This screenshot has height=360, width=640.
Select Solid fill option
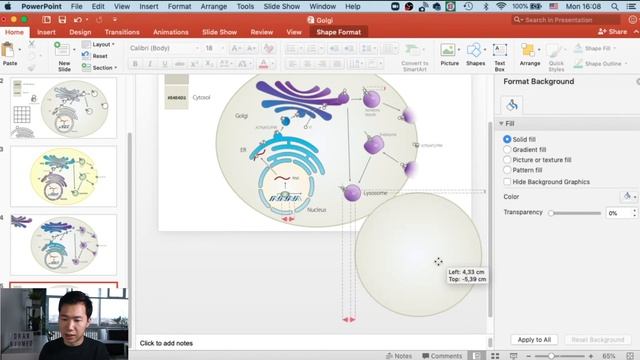click(507, 139)
